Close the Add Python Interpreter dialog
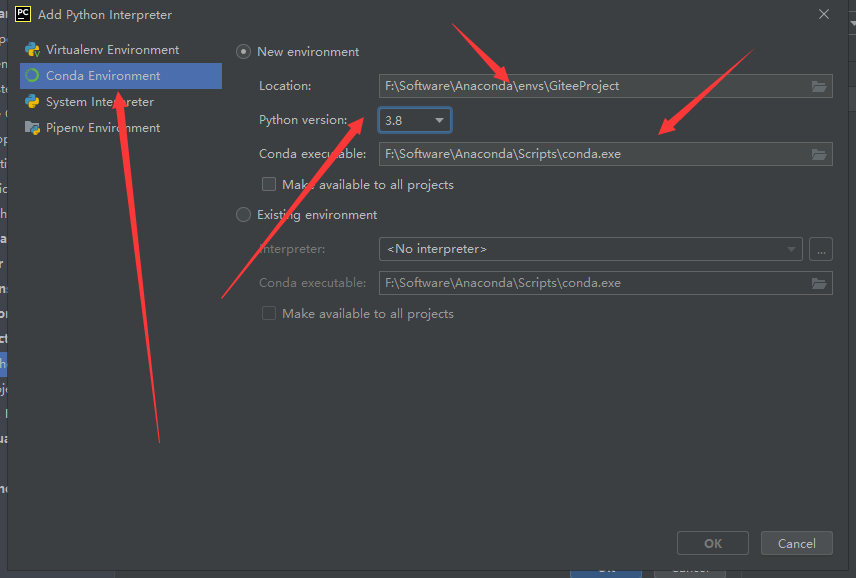This screenshot has height=578, width=856. click(824, 14)
